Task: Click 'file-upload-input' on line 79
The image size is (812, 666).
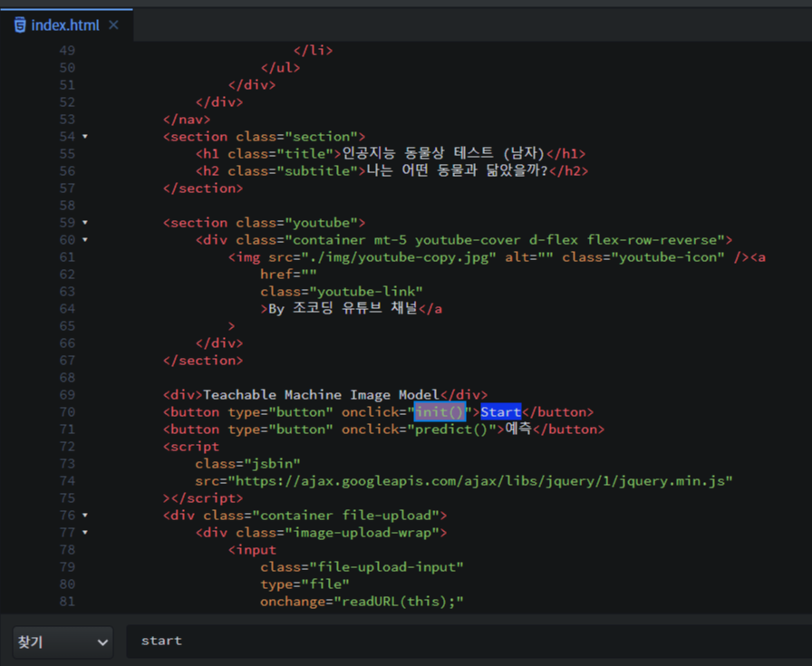Action: coord(386,567)
